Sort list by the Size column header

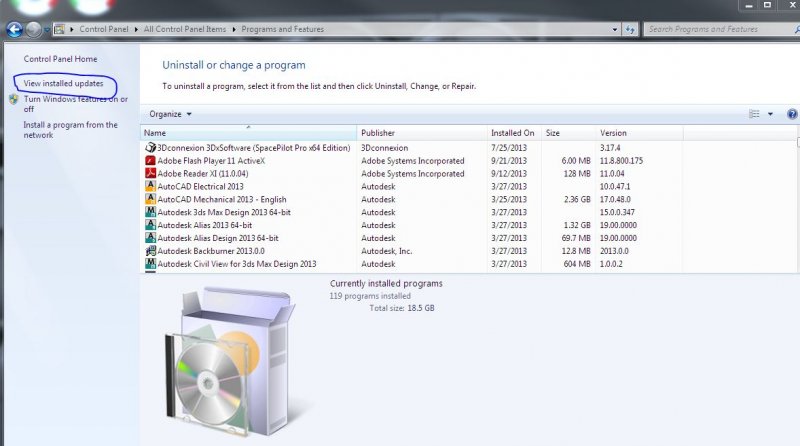[568, 133]
